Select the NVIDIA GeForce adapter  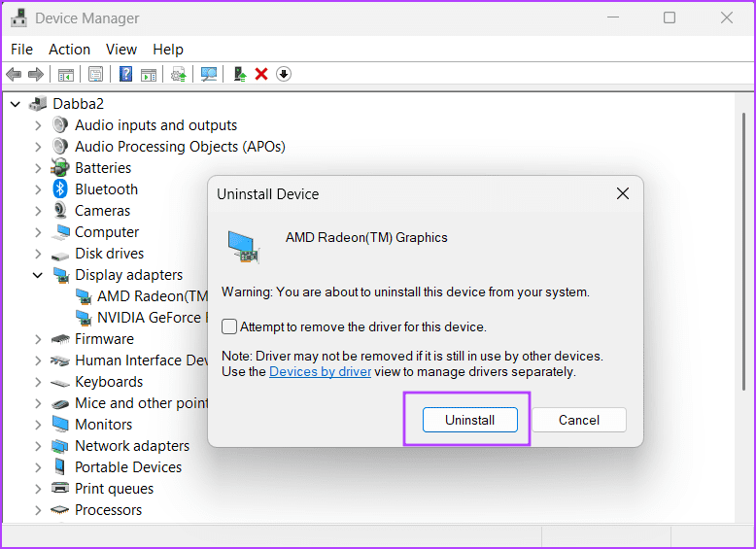(142, 318)
